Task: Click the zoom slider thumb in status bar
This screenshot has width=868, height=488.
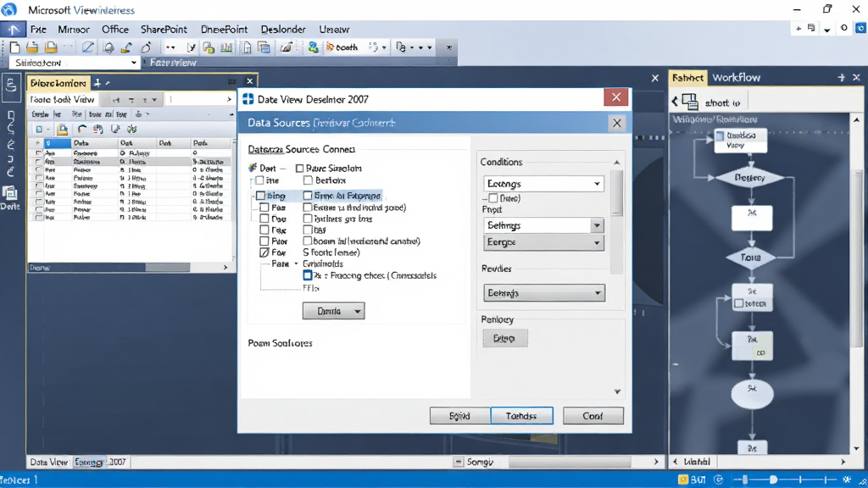Action: (x=773, y=480)
